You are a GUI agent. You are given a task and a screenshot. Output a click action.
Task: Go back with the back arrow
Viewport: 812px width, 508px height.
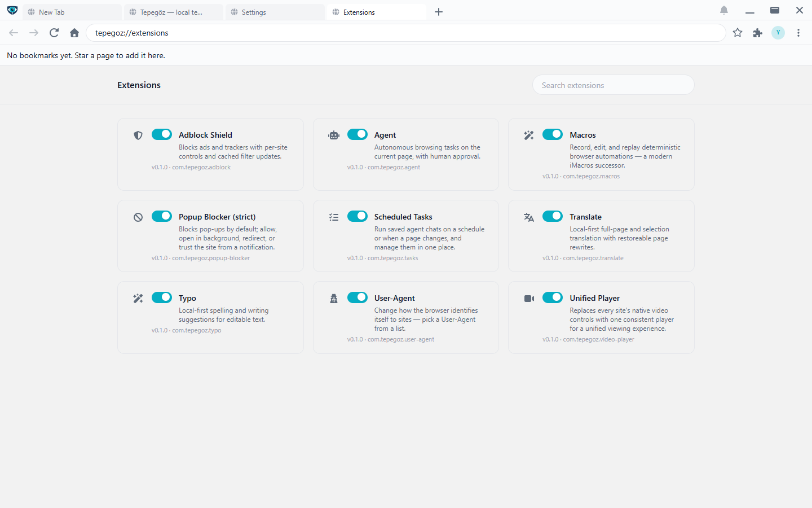click(x=14, y=33)
